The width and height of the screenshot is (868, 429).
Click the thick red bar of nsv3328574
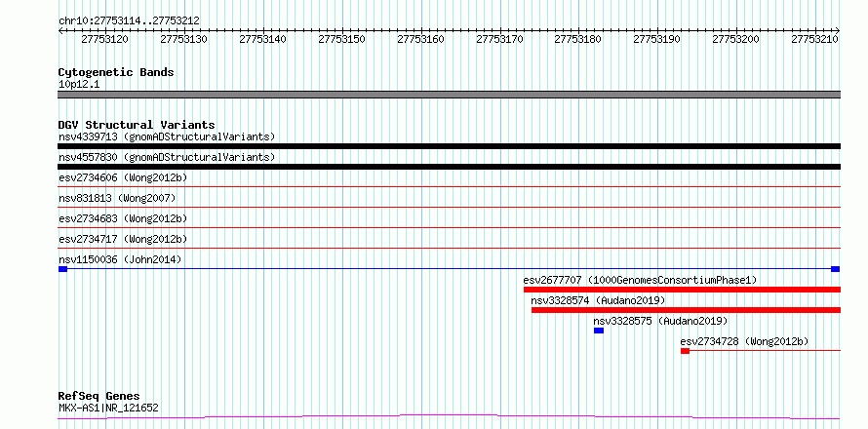coord(686,310)
